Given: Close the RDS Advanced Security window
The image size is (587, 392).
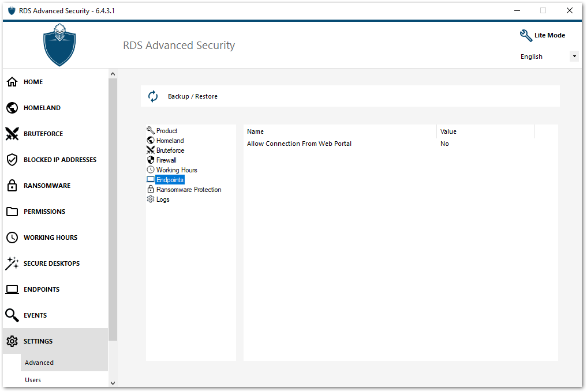Looking at the screenshot, I should point(570,10).
